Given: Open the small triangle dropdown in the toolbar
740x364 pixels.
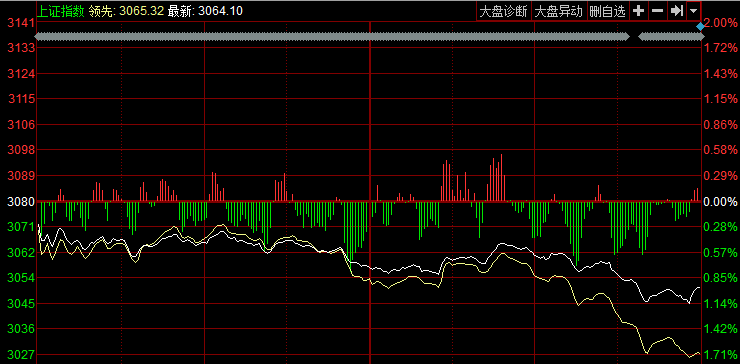Looking at the screenshot, I should click(x=693, y=11).
